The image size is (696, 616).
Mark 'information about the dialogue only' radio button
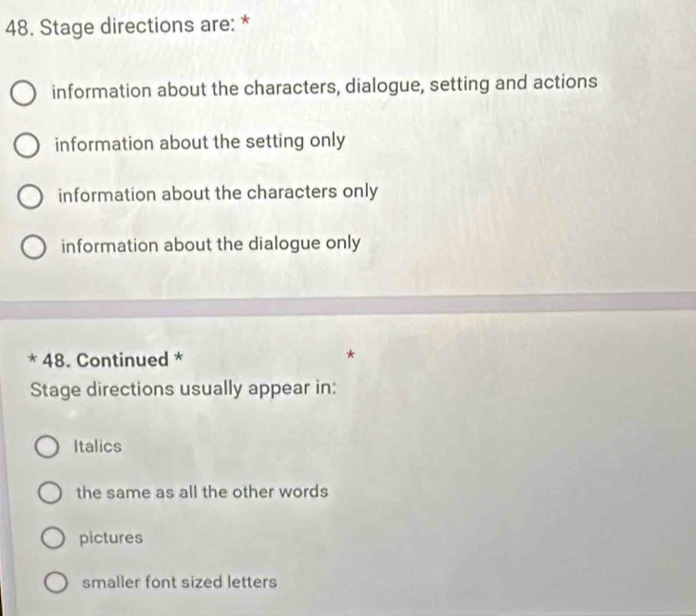coord(33,248)
